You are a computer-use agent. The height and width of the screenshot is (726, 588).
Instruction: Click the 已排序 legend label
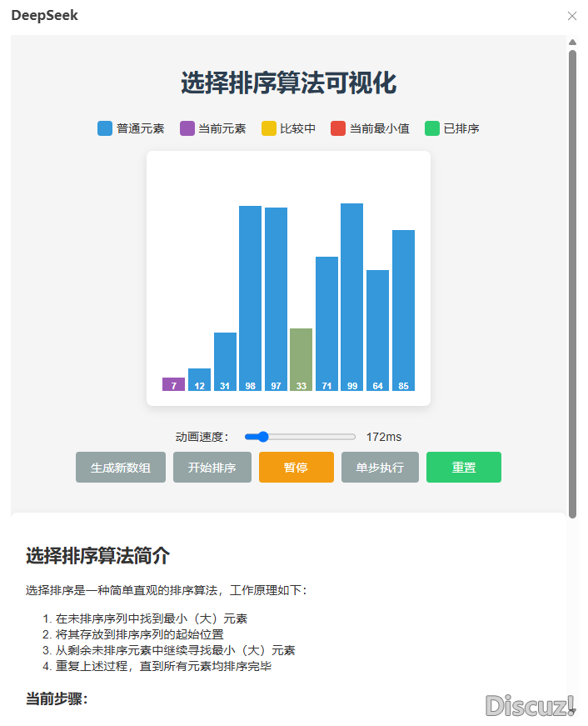[x=461, y=128]
